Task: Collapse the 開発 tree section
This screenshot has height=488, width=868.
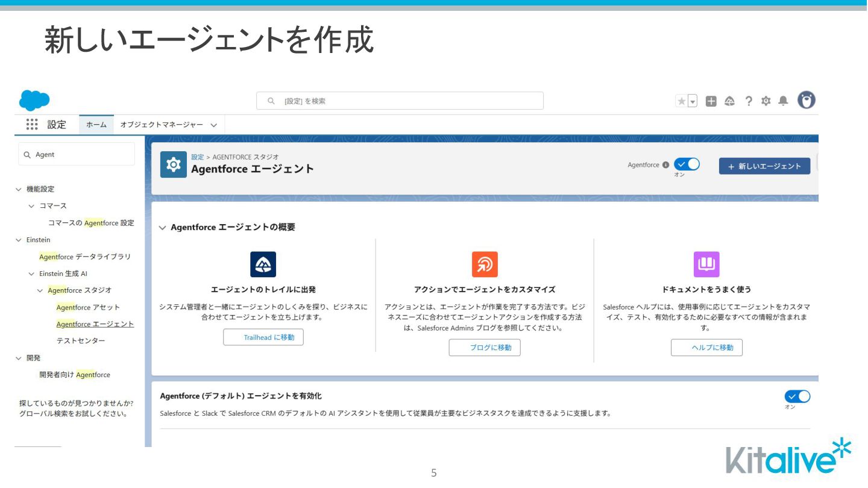Action: point(19,358)
